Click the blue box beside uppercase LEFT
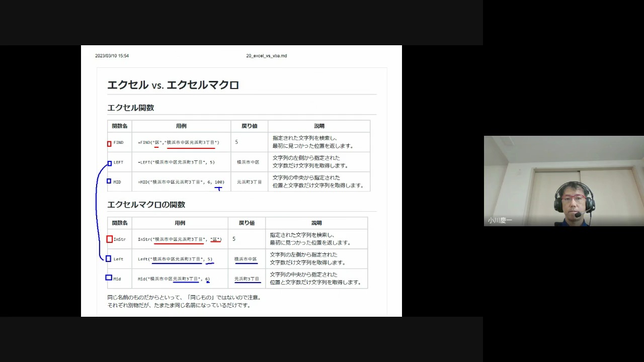 (109, 163)
